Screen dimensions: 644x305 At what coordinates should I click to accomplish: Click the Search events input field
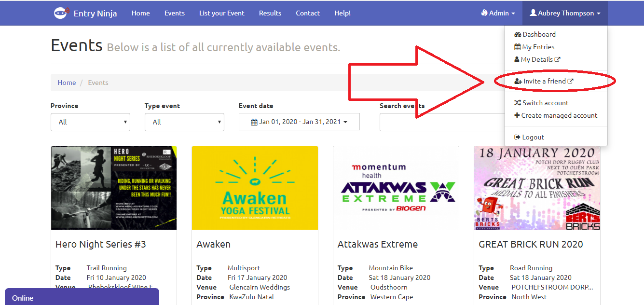tap(441, 122)
